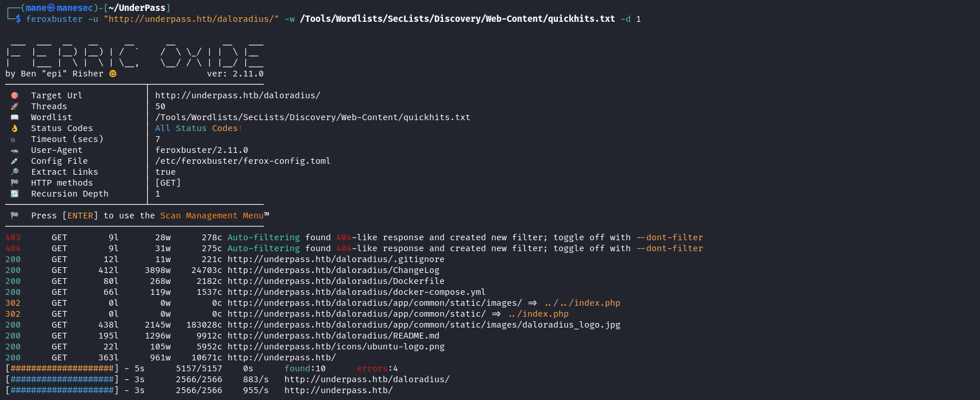Click the daloradius_logo.jpg result URL
980x400 pixels.
tap(424, 325)
